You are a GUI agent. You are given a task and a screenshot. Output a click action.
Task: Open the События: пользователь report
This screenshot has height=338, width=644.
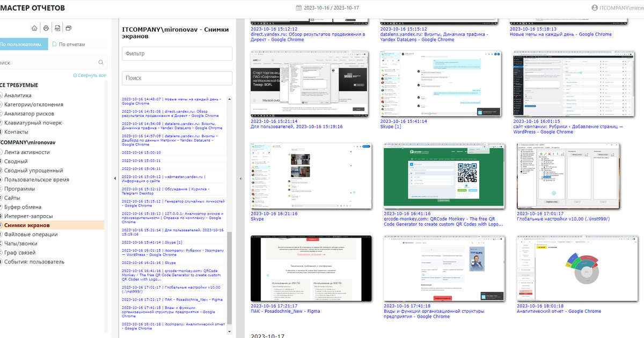(34, 262)
